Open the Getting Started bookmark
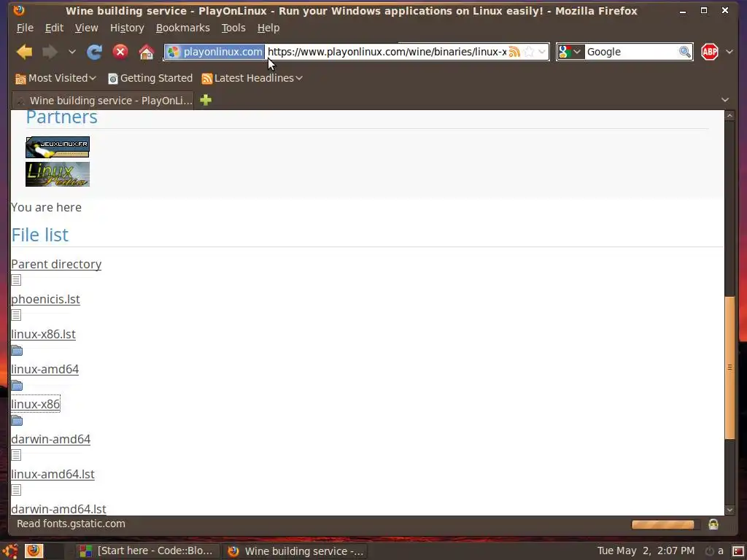Viewport: 747px width, 560px height. (150, 78)
